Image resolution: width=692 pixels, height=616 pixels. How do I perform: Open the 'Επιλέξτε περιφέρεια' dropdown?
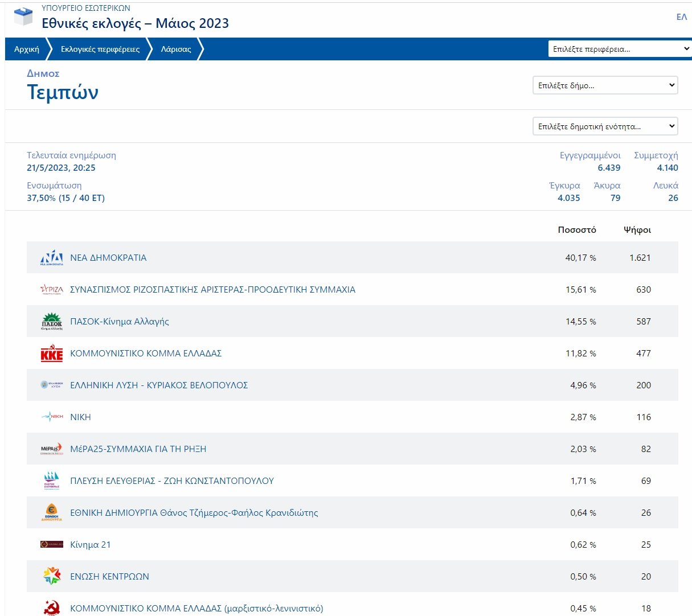[620, 49]
